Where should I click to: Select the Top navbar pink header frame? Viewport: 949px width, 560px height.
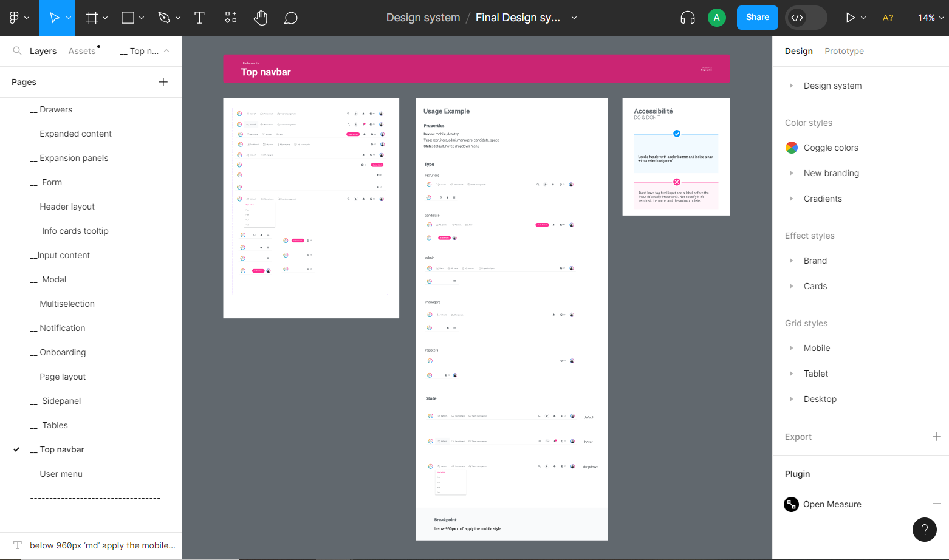coord(476,69)
